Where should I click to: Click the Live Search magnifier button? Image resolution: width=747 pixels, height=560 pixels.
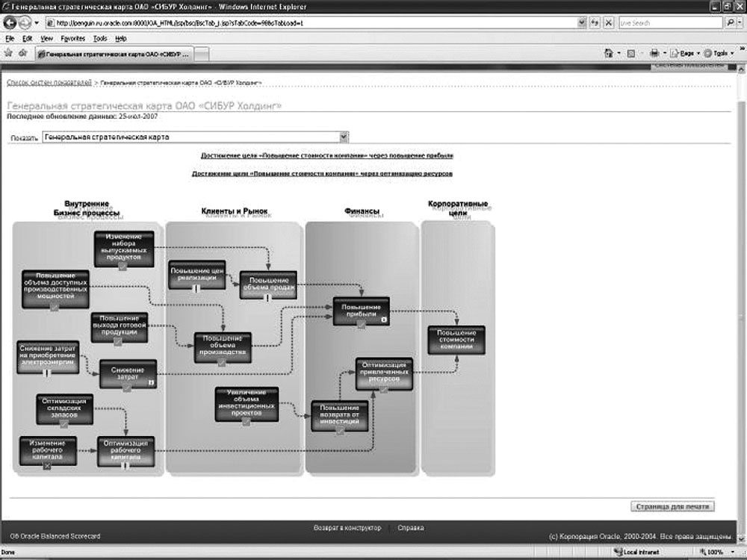pyautogui.click(x=731, y=22)
